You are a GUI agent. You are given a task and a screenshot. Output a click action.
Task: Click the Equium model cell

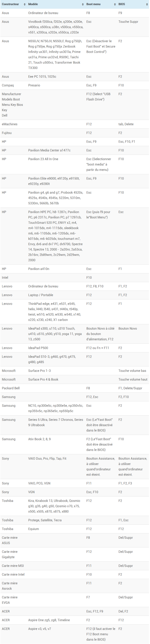33,529
